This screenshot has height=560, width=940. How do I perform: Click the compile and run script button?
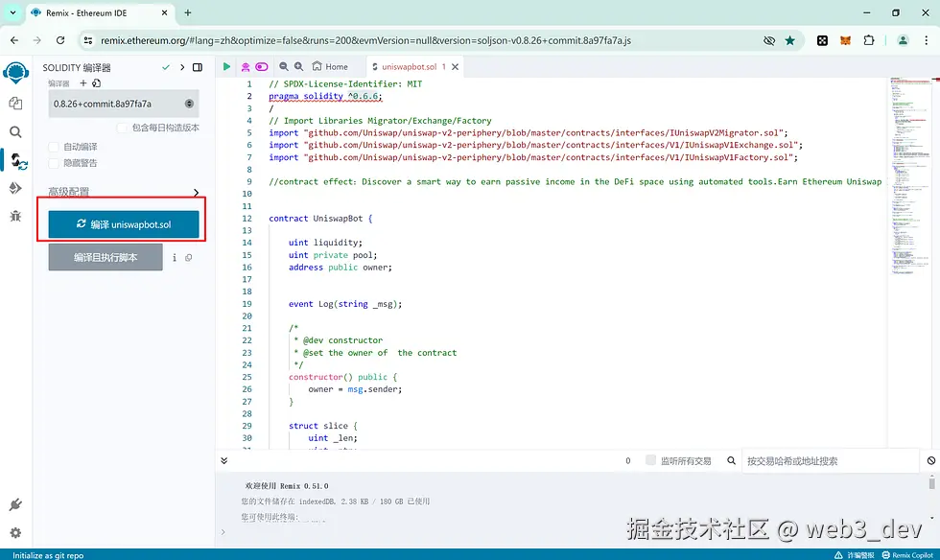click(x=106, y=257)
